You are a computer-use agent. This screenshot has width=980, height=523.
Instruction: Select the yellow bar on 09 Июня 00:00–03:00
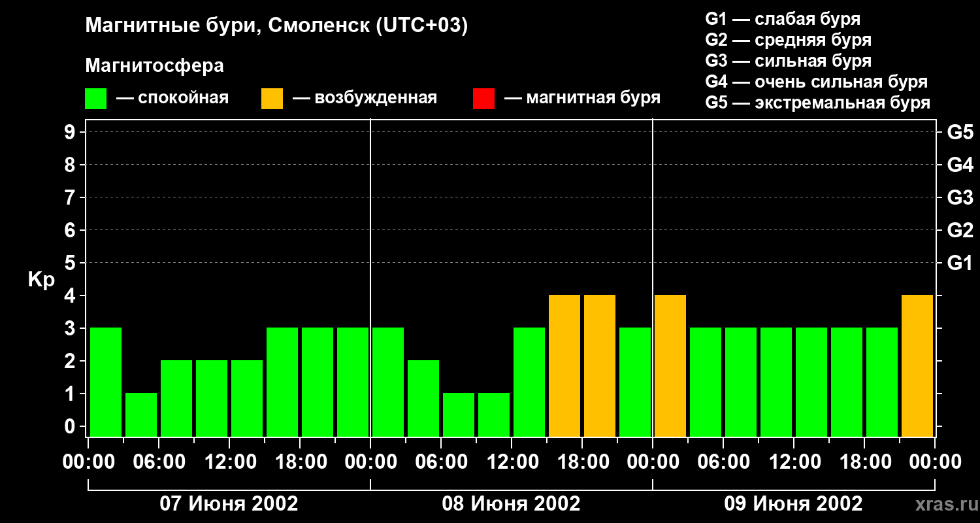670,365
